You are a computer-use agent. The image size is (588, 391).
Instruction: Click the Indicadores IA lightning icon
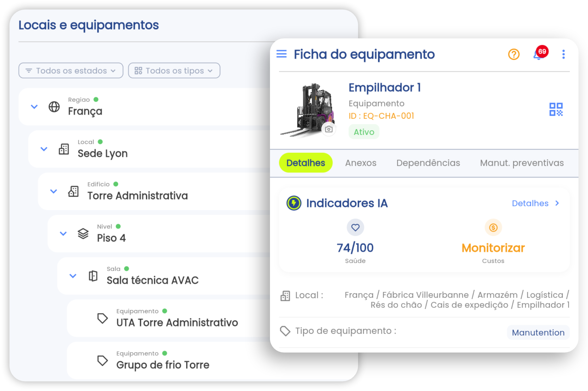(294, 203)
